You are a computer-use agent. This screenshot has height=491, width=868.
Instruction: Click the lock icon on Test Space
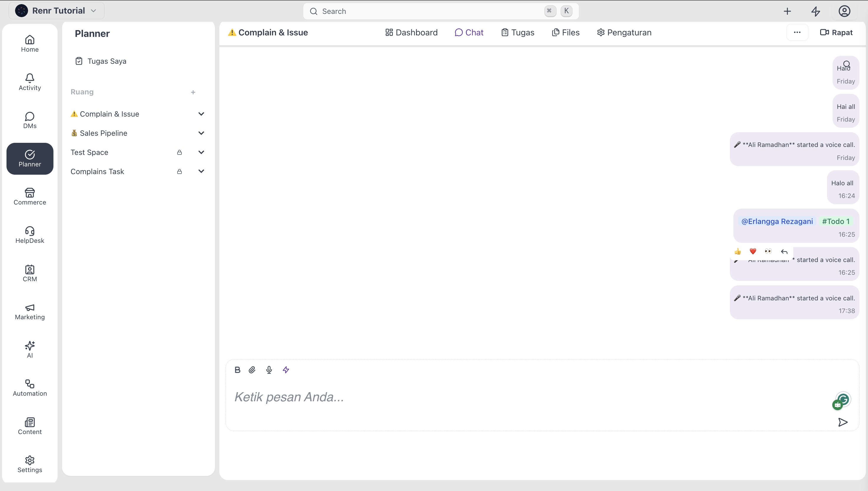pos(180,153)
